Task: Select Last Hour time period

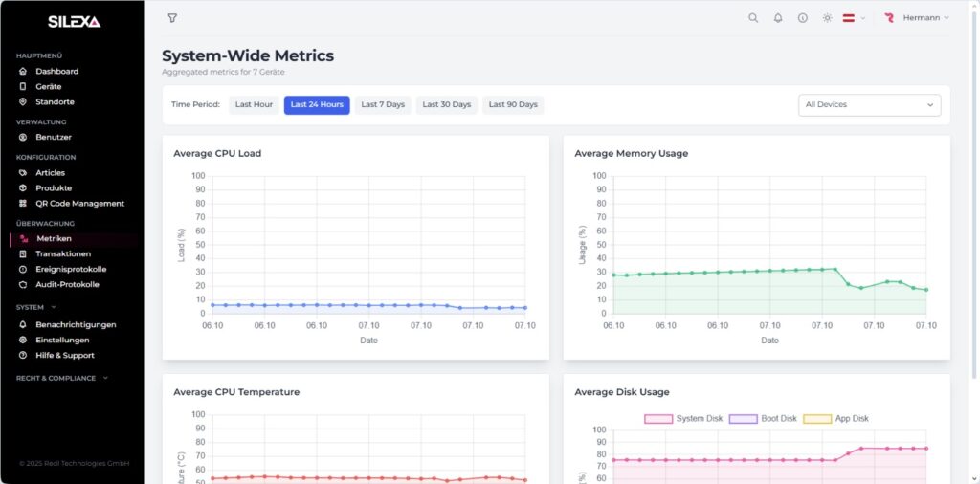Action: pyautogui.click(x=254, y=105)
